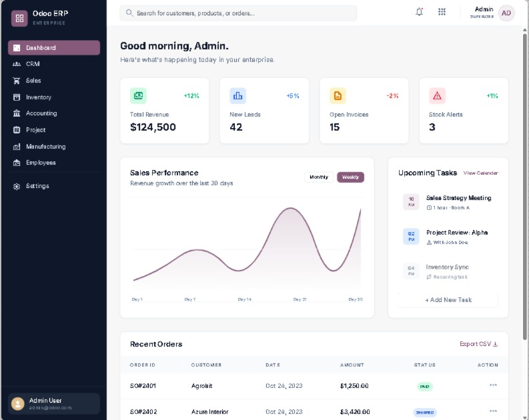Switch chart to Monthly view

coord(318,177)
